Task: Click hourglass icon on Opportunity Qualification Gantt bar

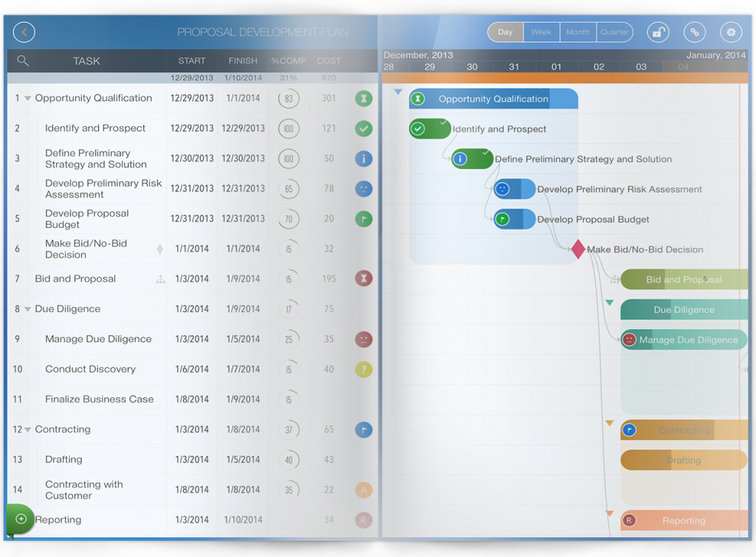Action: 418,99
